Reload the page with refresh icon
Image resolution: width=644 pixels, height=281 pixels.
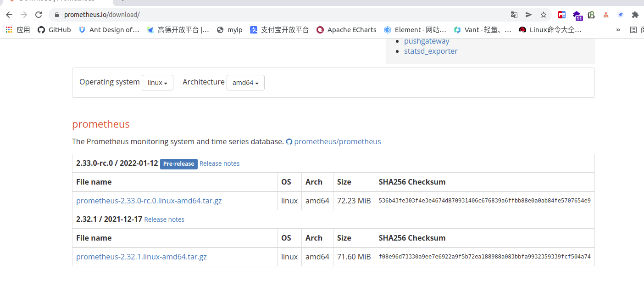pos(39,15)
